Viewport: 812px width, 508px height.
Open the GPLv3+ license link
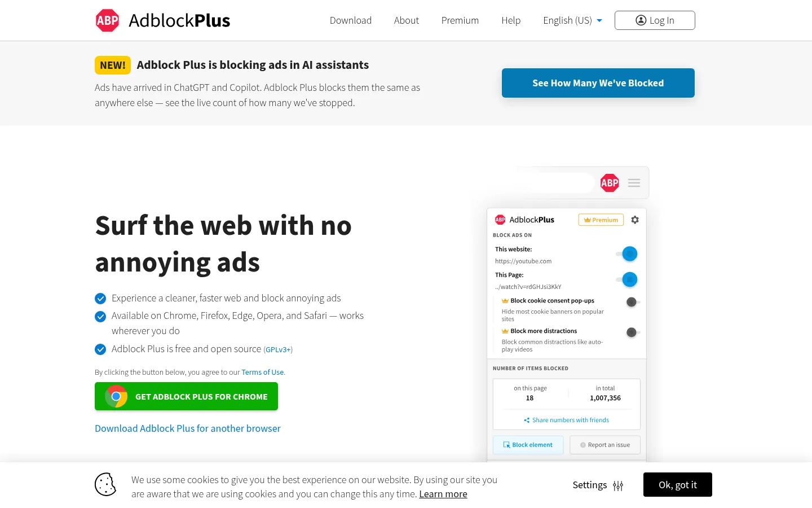click(278, 350)
